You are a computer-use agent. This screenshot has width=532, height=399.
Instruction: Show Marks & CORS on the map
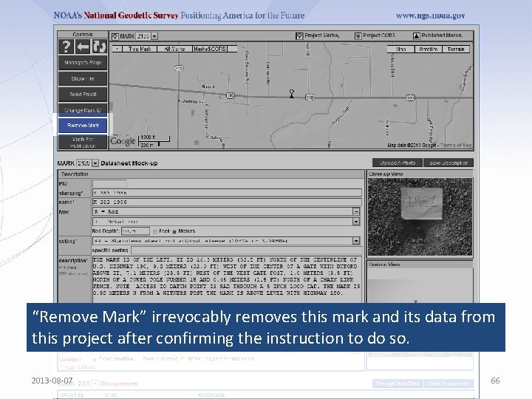click(x=210, y=49)
